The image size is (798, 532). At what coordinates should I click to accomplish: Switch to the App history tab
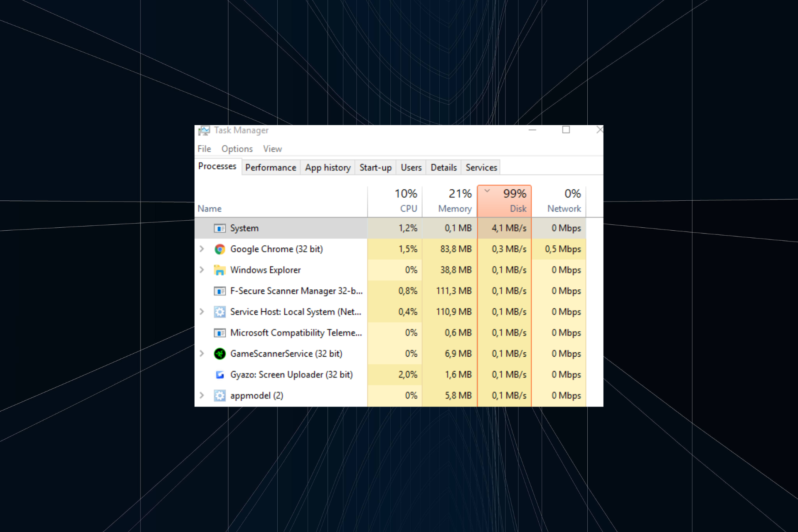click(x=328, y=167)
